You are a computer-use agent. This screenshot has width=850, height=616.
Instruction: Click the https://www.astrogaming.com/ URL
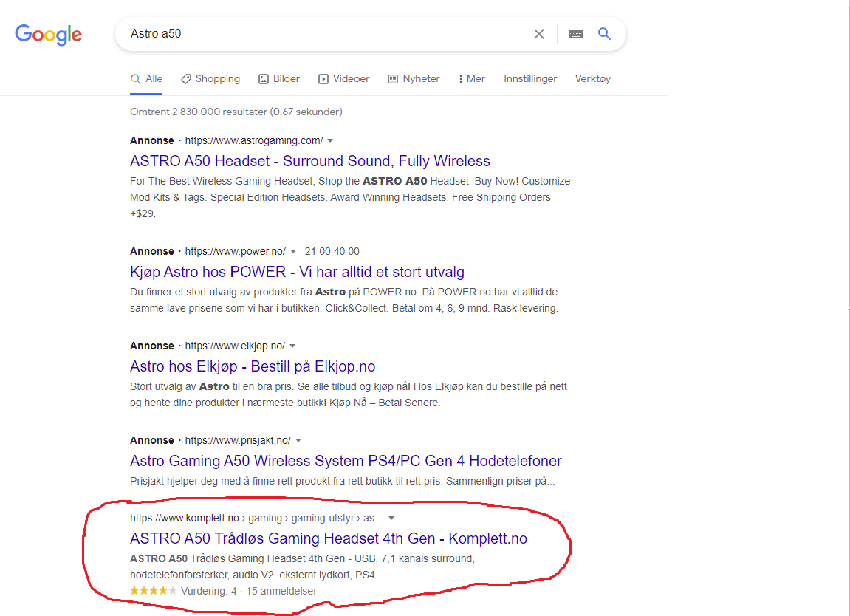tap(254, 140)
